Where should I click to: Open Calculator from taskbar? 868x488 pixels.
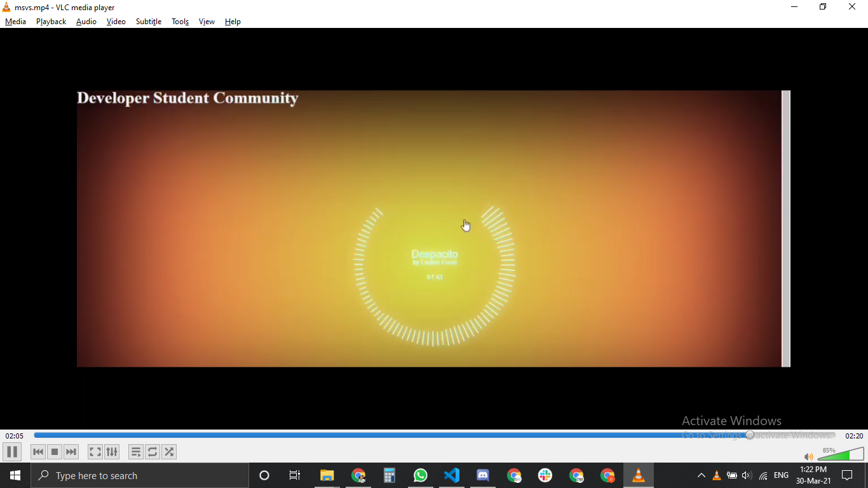(389, 475)
